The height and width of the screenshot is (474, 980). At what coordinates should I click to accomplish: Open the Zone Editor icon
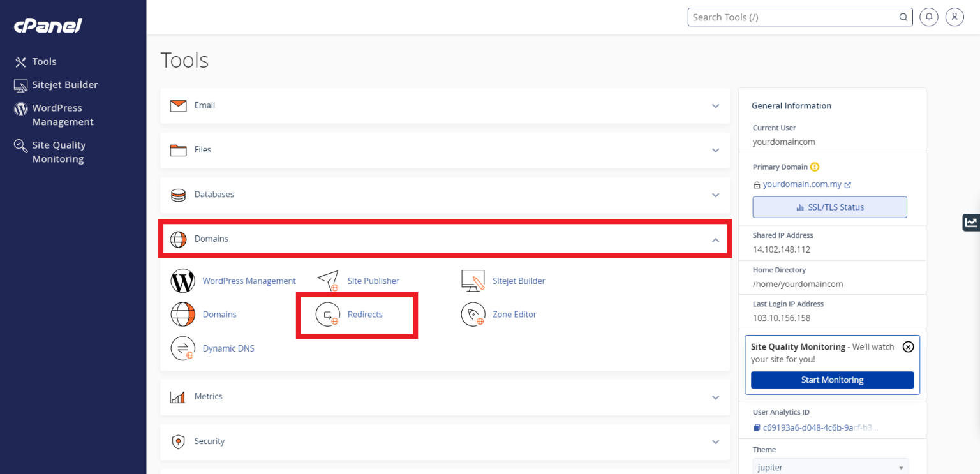[473, 315]
